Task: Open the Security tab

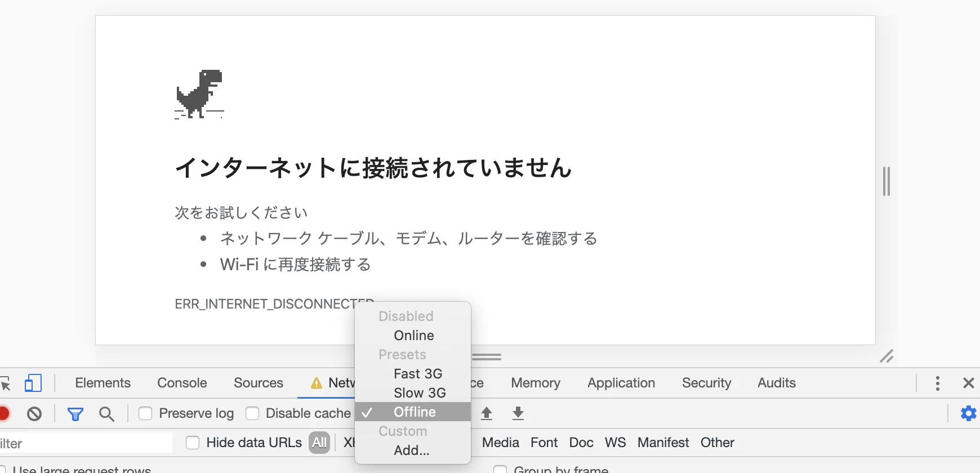Action: [706, 383]
